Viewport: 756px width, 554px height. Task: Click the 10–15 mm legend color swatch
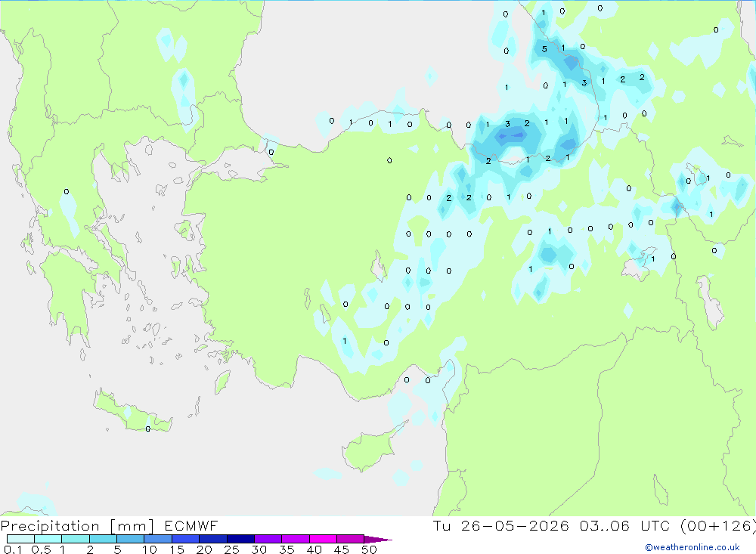pyautogui.click(x=158, y=539)
